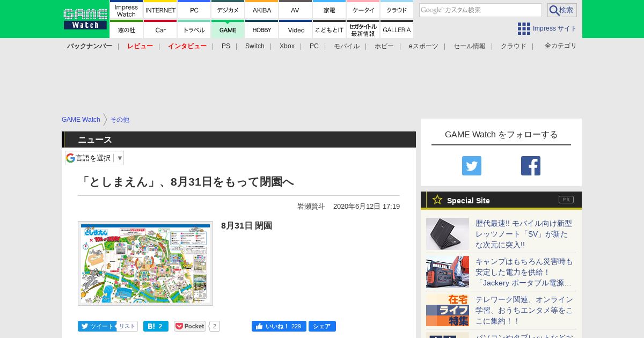Open the 家電 tab
644x338 pixels.
[x=330, y=10]
